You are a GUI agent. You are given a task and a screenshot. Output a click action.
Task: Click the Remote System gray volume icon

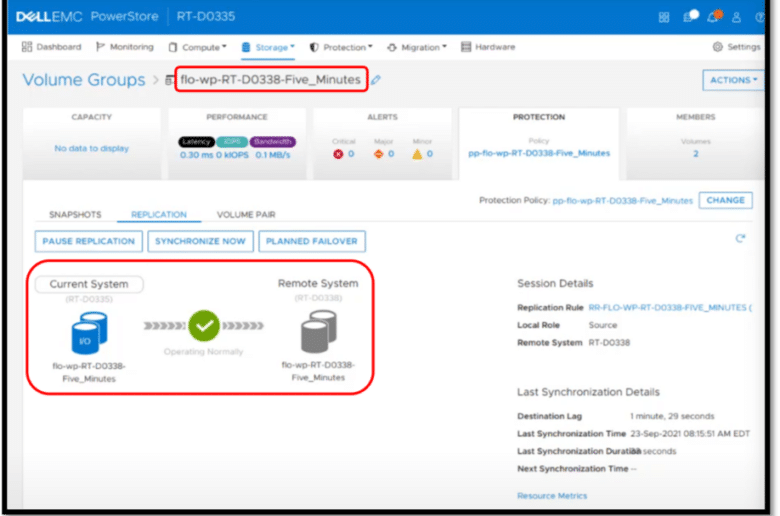pos(318,331)
